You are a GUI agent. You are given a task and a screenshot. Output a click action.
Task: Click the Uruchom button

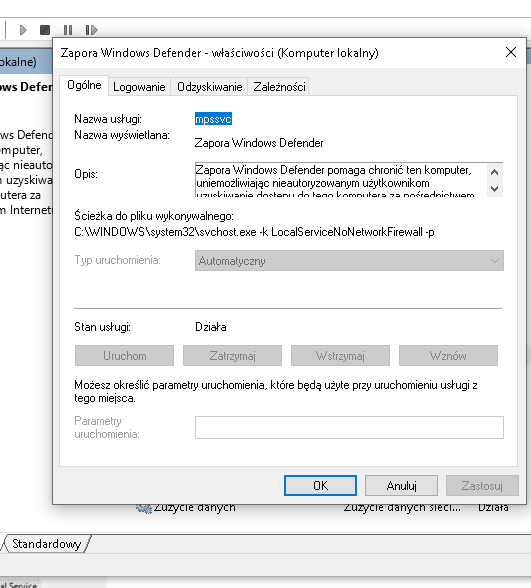(x=124, y=356)
